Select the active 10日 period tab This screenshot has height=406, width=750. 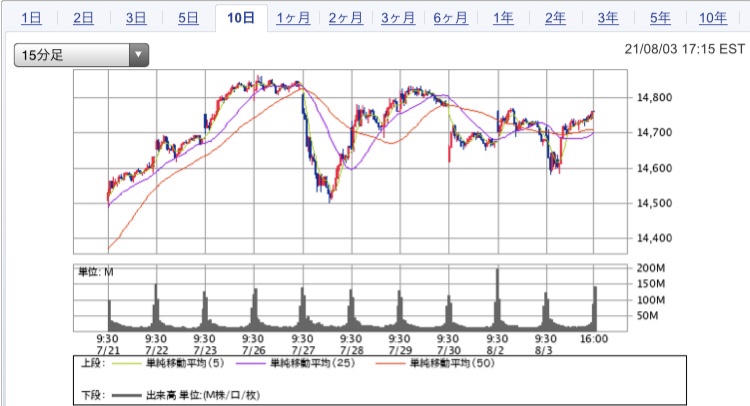pyautogui.click(x=241, y=18)
